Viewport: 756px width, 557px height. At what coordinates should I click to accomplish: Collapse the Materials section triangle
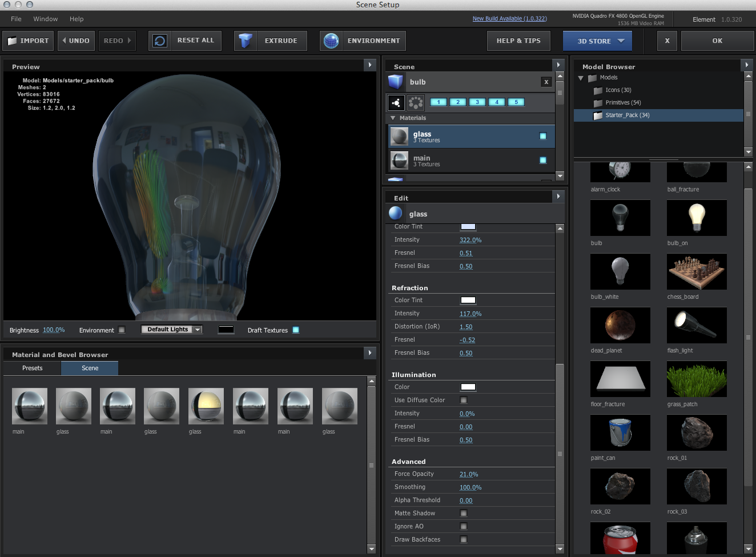coord(393,118)
